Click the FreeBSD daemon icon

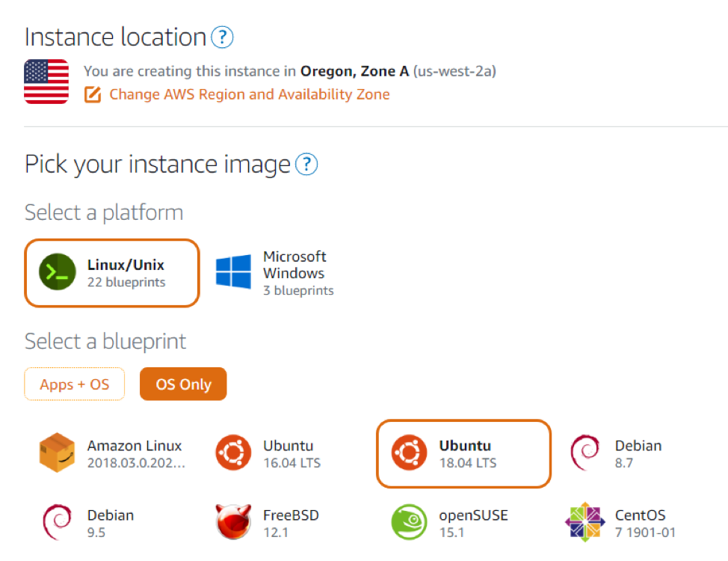click(233, 522)
